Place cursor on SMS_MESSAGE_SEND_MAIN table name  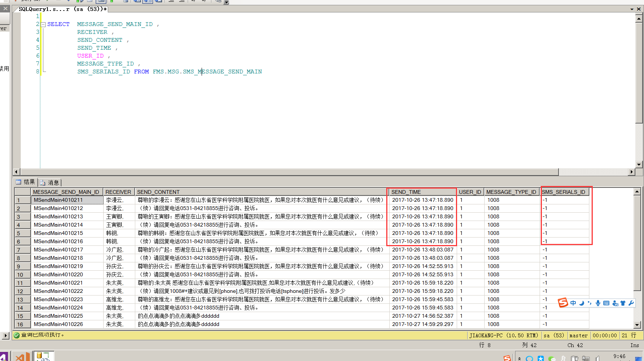222,72
